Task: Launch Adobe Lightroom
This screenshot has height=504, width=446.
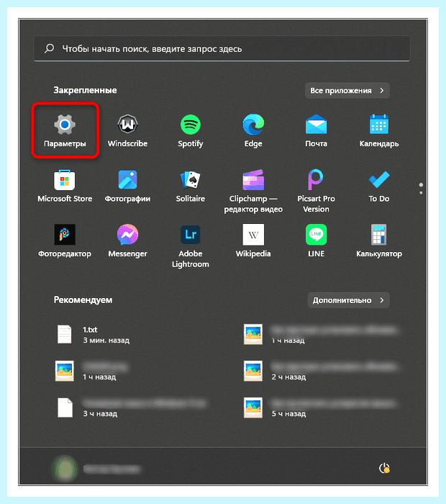Action: tap(191, 246)
